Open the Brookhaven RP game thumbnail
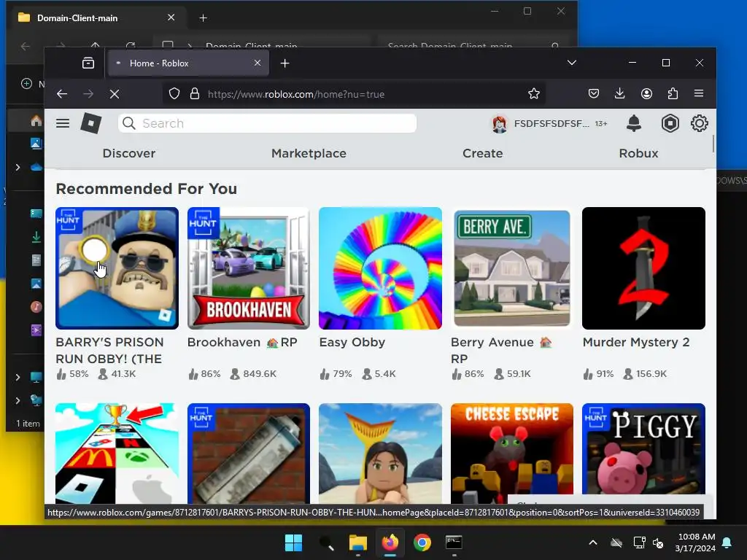Screen dimensions: 747x560 [x=248, y=268]
